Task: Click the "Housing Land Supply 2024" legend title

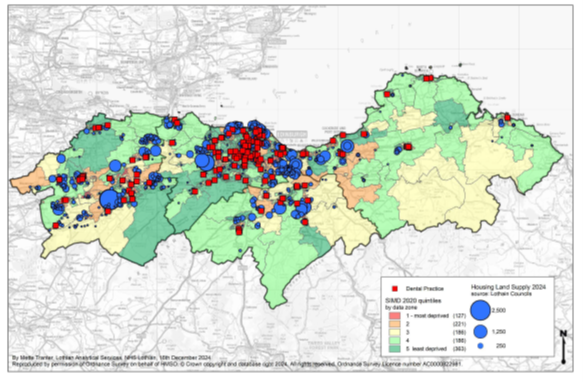Action: pos(508,287)
